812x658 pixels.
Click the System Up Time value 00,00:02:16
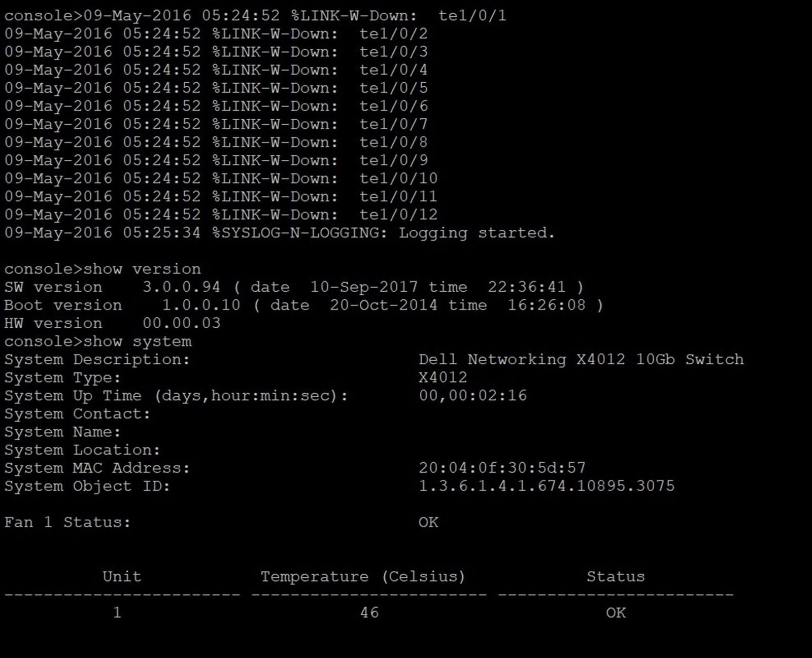click(472, 396)
